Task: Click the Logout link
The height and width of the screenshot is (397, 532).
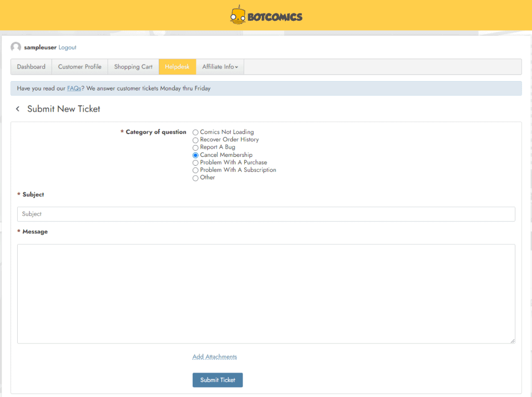Action: (x=68, y=47)
